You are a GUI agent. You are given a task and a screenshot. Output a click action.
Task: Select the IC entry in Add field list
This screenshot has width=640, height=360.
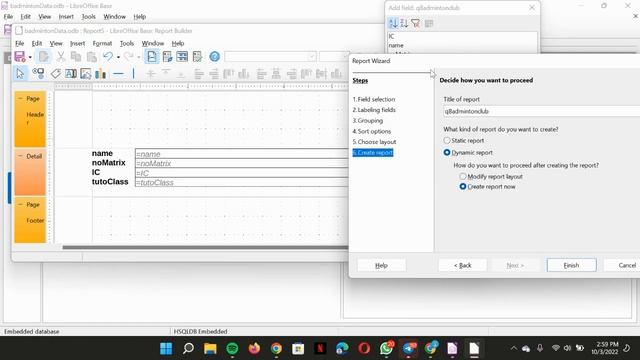click(x=462, y=36)
